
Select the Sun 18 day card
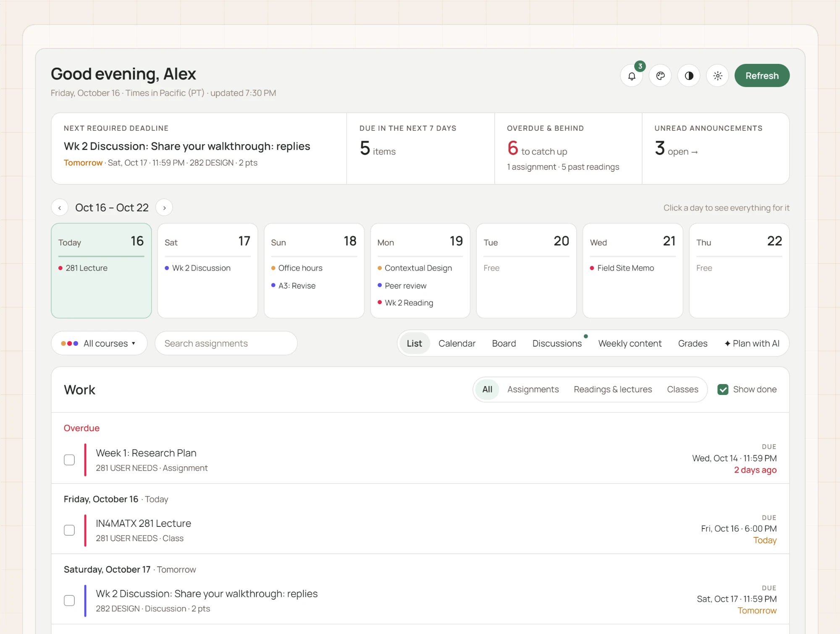tap(314, 271)
